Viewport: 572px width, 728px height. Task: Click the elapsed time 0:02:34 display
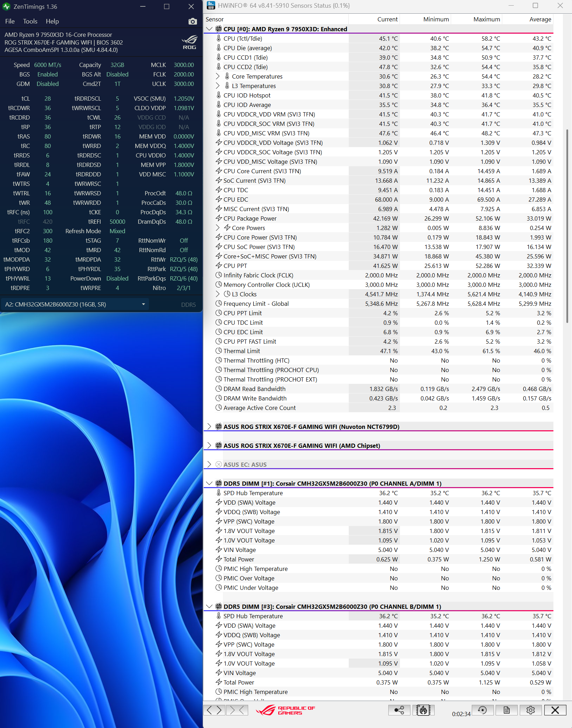[461, 714]
